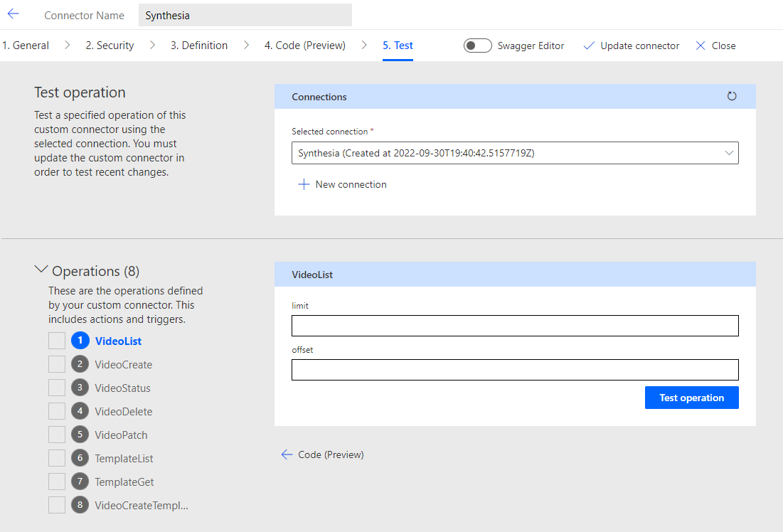Image resolution: width=783 pixels, height=532 pixels.
Task: Click the checkmark Update connector icon
Action: pos(589,46)
